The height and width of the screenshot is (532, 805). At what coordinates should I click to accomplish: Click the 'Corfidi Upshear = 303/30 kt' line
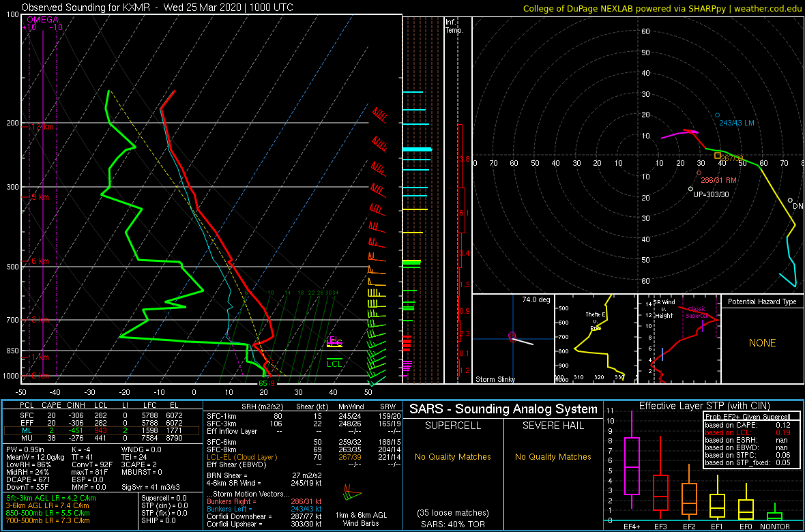[x=263, y=524]
